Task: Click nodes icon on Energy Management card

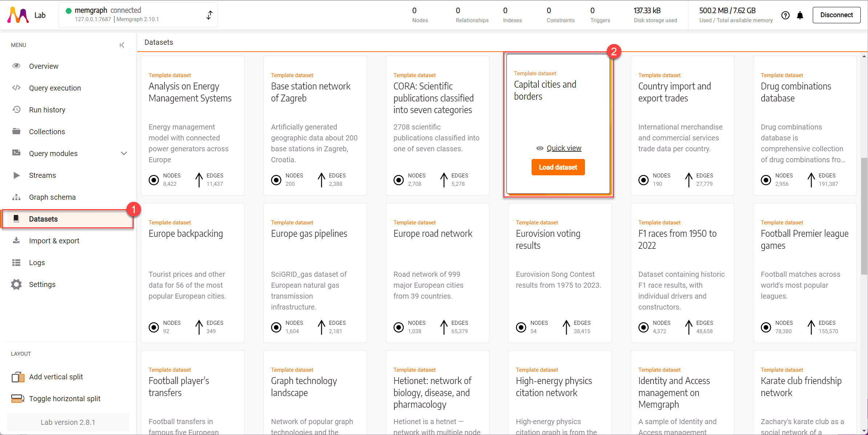Action: coord(154,180)
